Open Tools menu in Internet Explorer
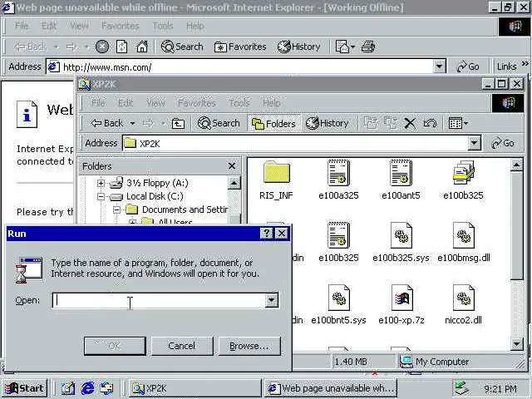532x399 pixels. pos(163,26)
